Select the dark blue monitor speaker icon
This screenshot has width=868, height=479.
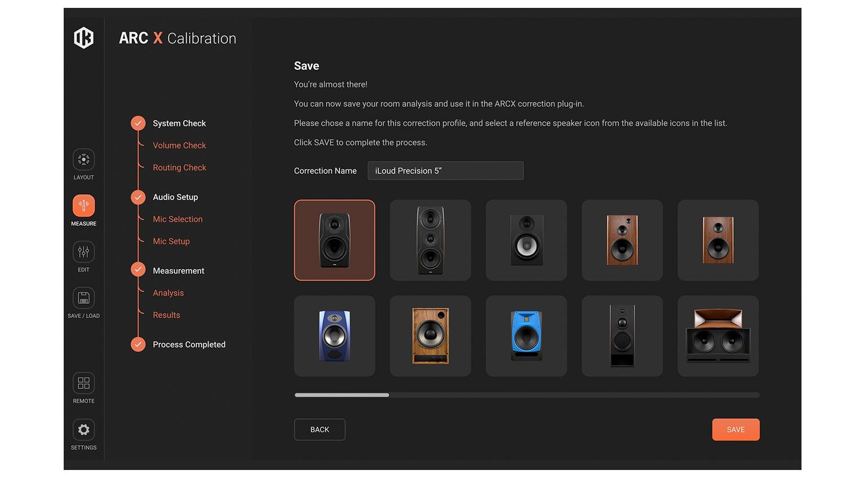point(334,336)
